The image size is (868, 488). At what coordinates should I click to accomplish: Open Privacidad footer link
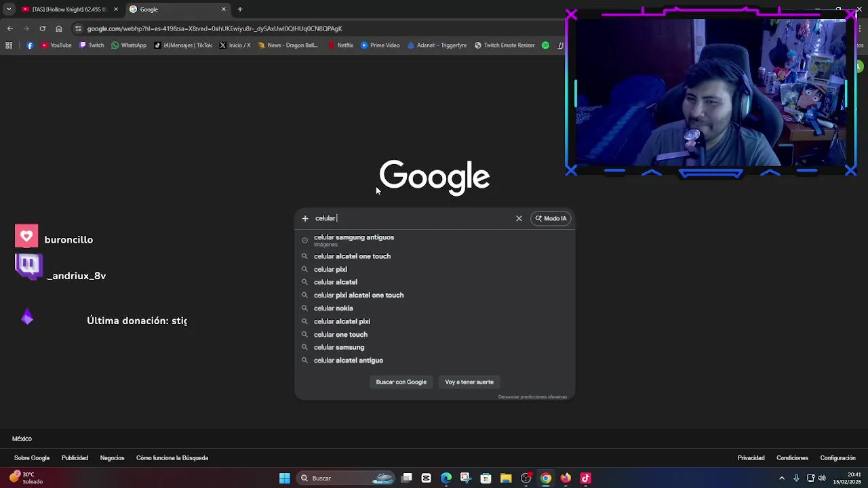(x=751, y=458)
